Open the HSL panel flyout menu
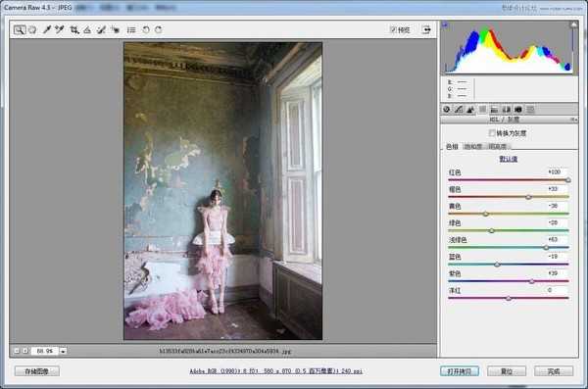Viewport: 588px width, 389px height. coord(574,120)
